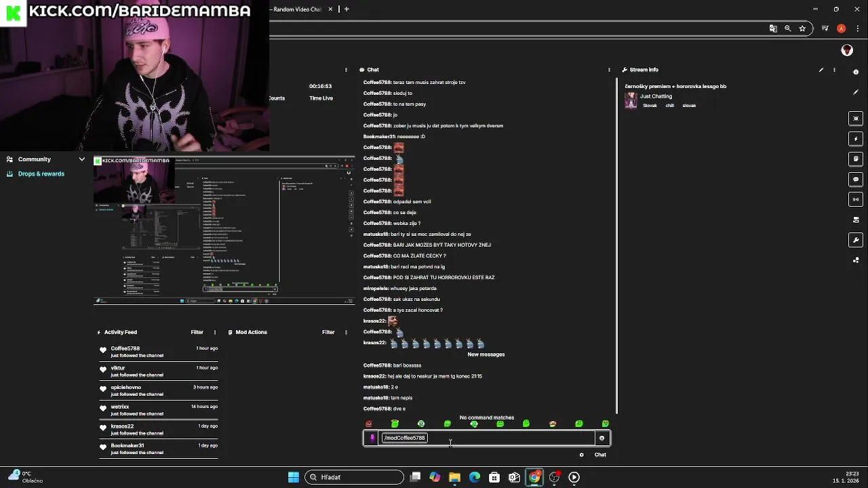The image size is (868, 488).
Task: Select Coffee5788 follow entry in Activity Feed
Action: pyautogui.click(x=159, y=352)
